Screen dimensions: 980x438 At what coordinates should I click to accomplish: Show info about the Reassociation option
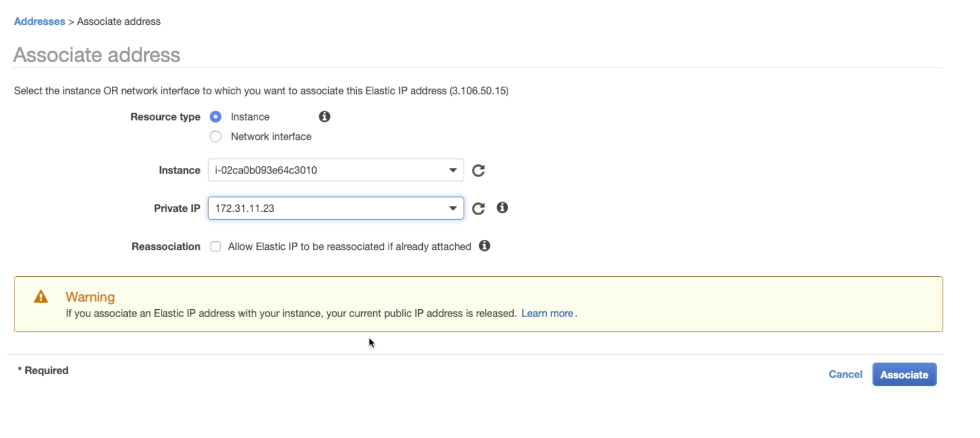click(x=484, y=246)
